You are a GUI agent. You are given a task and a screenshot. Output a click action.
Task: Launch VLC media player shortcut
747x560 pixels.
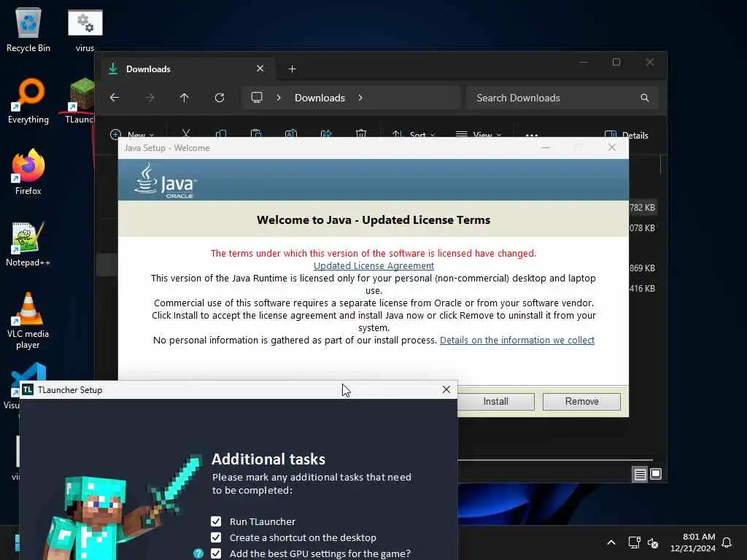tap(28, 321)
